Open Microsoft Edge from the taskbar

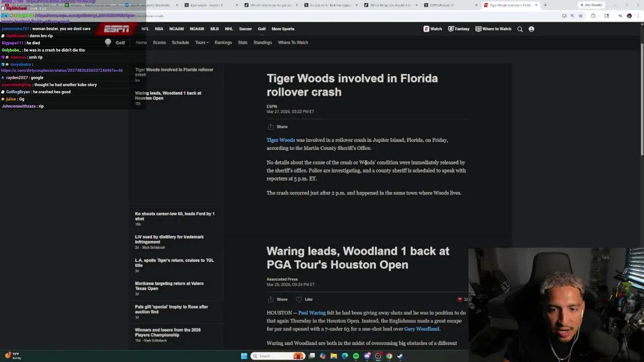point(345,356)
